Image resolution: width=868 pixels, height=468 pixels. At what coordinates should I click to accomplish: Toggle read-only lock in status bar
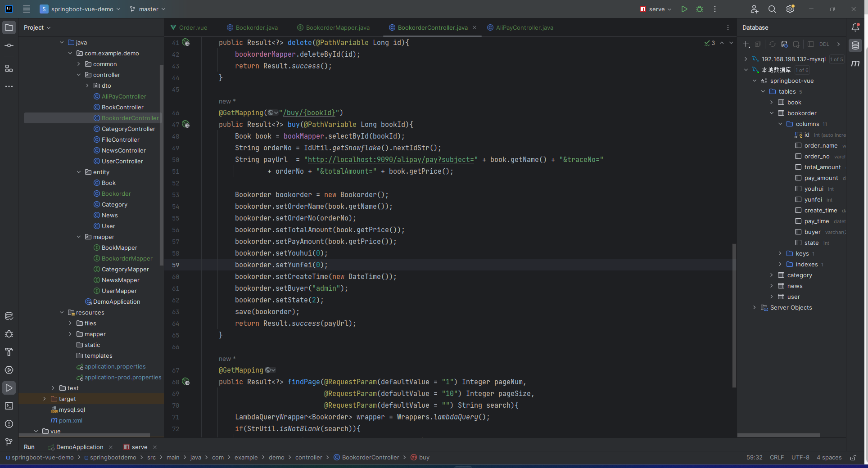(x=853, y=458)
